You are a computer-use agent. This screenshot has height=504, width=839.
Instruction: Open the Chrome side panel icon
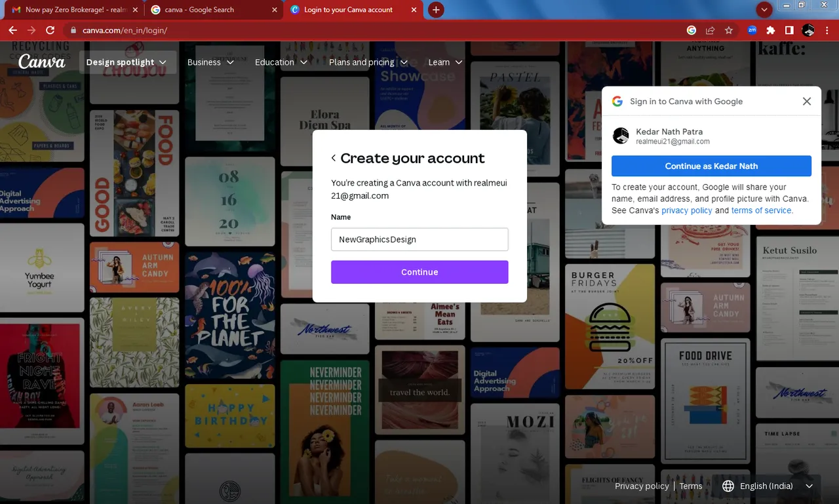point(789,30)
